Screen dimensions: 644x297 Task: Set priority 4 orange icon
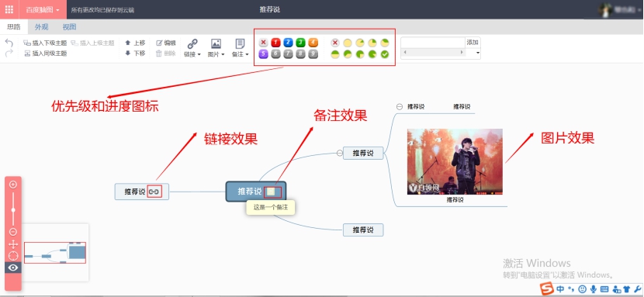[313, 42]
